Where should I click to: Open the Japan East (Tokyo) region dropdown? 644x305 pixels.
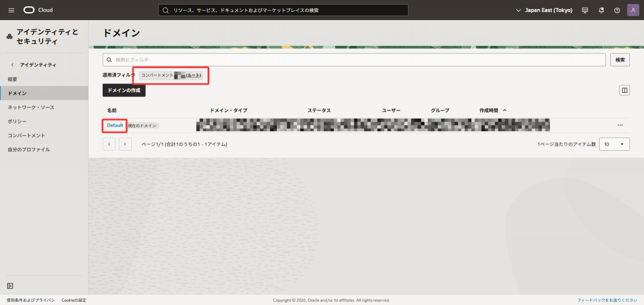(544, 10)
